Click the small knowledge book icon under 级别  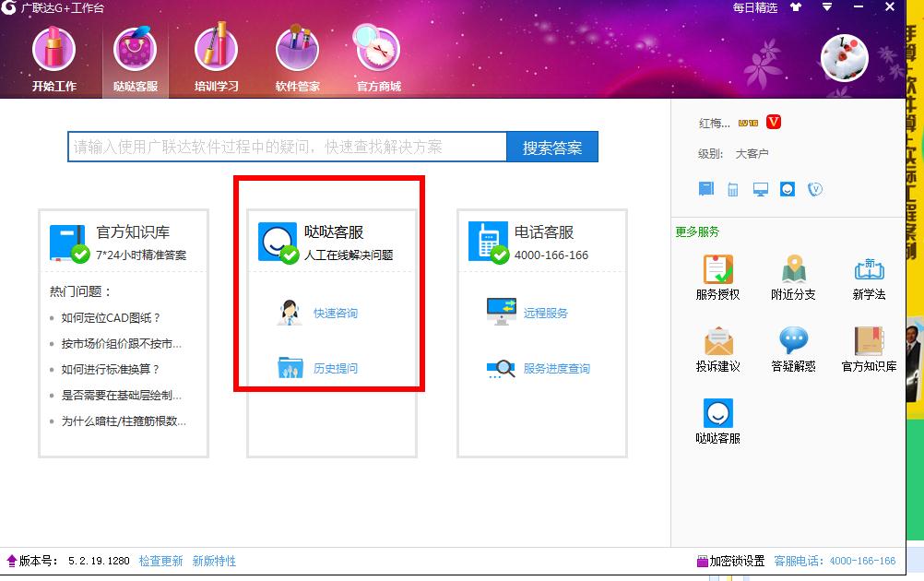(706, 188)
